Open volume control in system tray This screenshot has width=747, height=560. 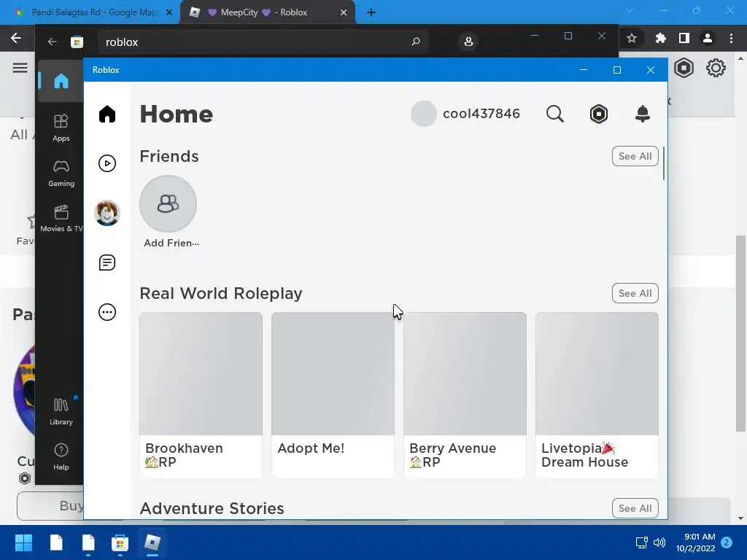point(659,542)
